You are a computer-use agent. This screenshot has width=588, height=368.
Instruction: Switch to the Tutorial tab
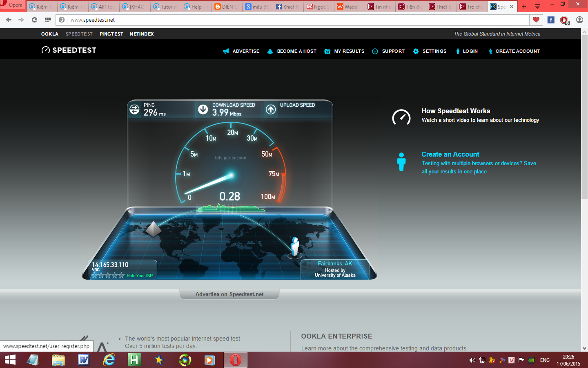point(166,7)
